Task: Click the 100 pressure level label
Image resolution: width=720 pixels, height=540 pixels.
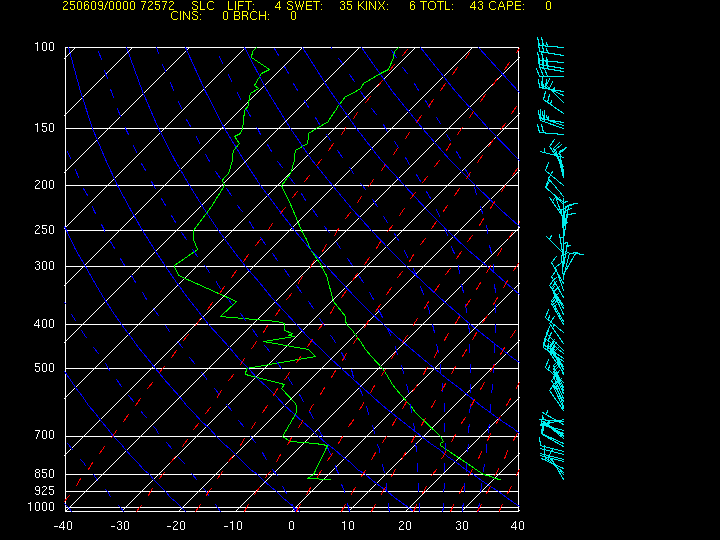Action: [45, 47]
